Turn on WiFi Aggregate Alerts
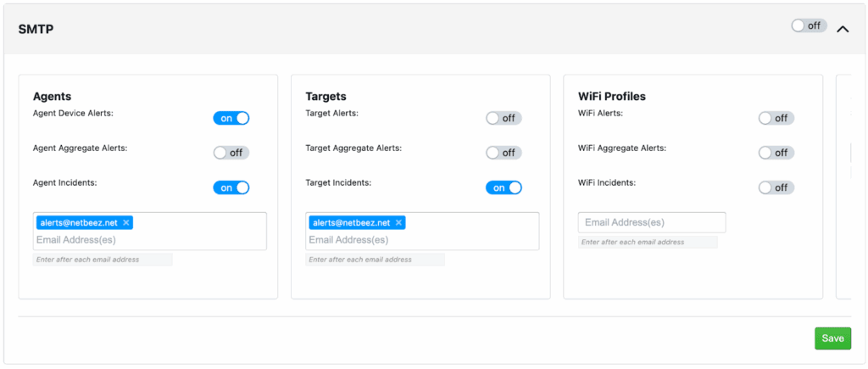 pos(776,153)
